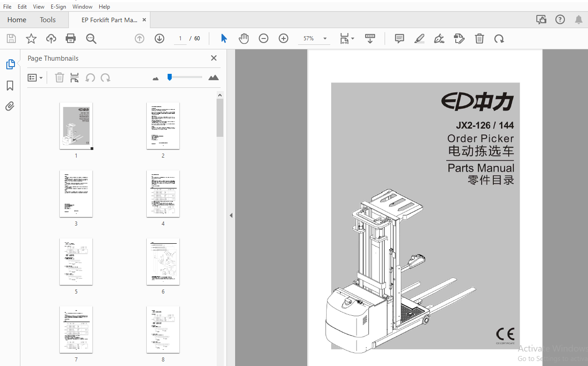
Task: Reduce thumbnail size with the small mountain icon
Action: pyautogui.click(x=156, y=78)
